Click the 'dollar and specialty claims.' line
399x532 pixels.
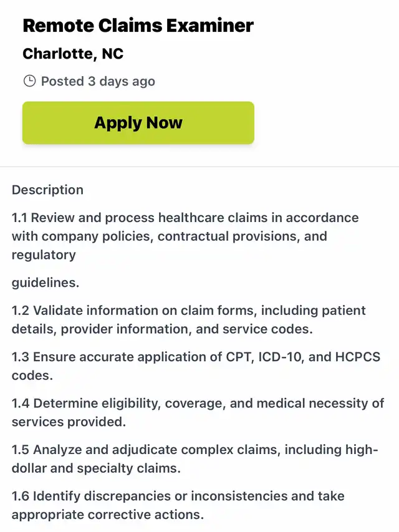[x=96, y=468]
